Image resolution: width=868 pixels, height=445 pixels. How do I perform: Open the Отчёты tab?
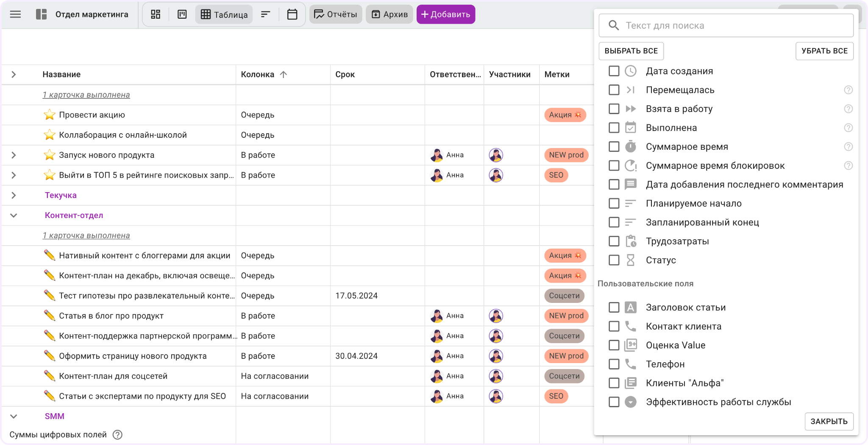tap(335, 14)
